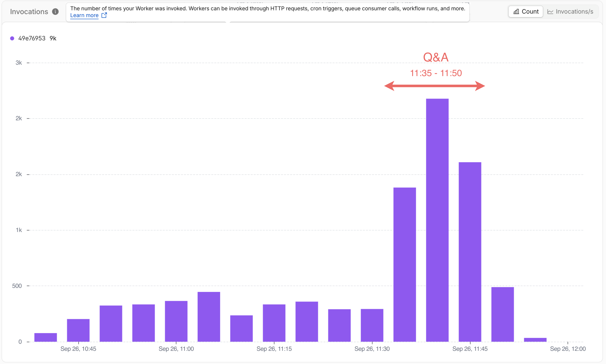Select the 49e76953 legend label

(x=32, y=38)
